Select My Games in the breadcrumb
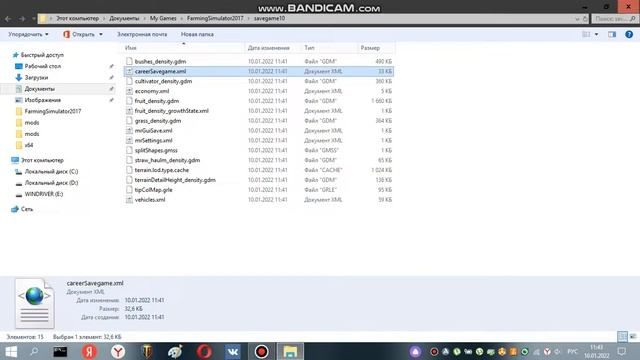This screenshot has width=640, height=360. pos(163,18)
